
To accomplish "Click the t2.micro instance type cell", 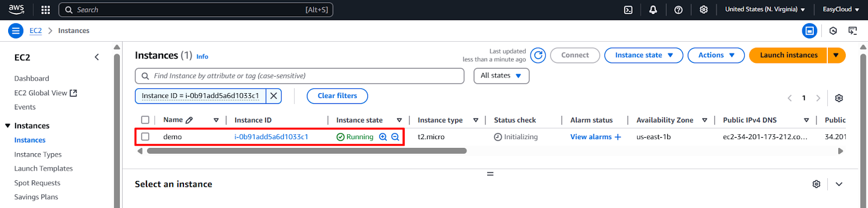I will coord(431,137).
